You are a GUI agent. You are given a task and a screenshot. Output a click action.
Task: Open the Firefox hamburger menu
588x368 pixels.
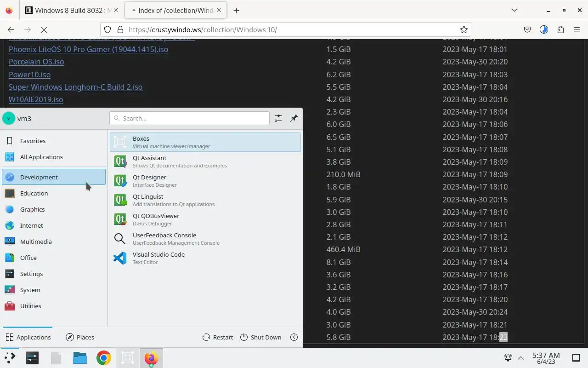[577, 29]
